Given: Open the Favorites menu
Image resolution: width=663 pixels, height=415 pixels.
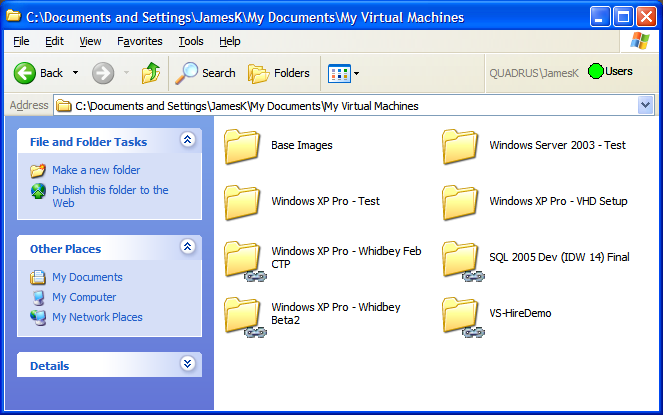Looking at the screenshot, I should click(140, 41).
